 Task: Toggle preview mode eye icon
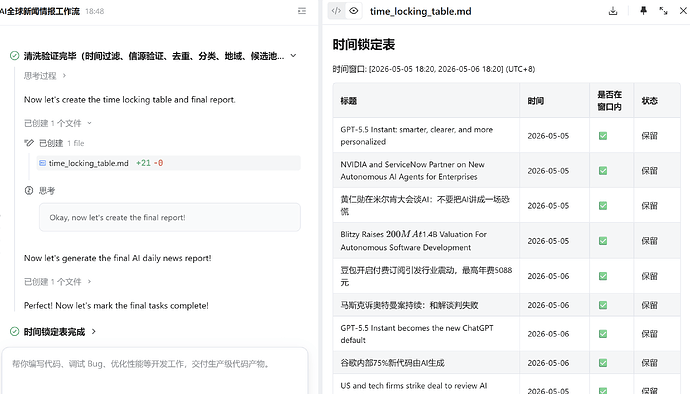[354, 11]
